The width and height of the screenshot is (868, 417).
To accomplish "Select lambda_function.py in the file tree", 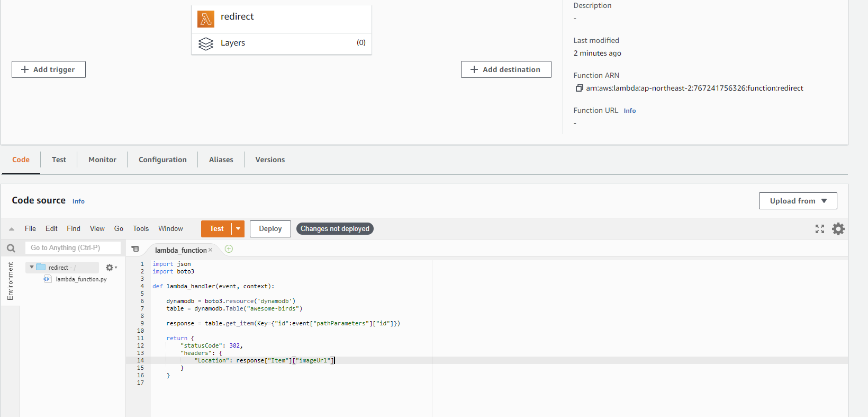I will (x=81, y=279).
